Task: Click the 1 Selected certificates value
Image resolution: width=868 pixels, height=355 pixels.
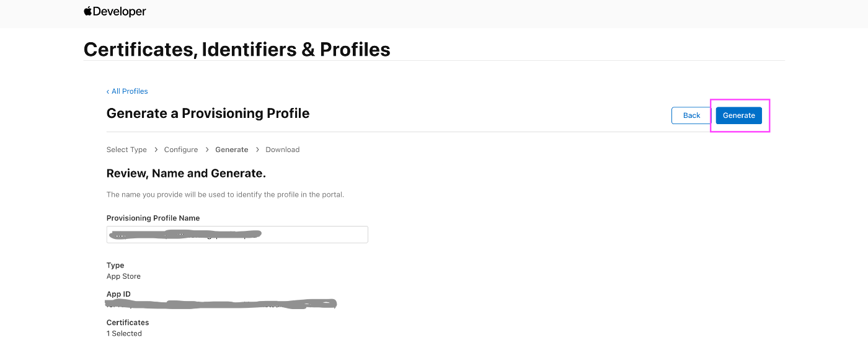Action: [124, 333]
